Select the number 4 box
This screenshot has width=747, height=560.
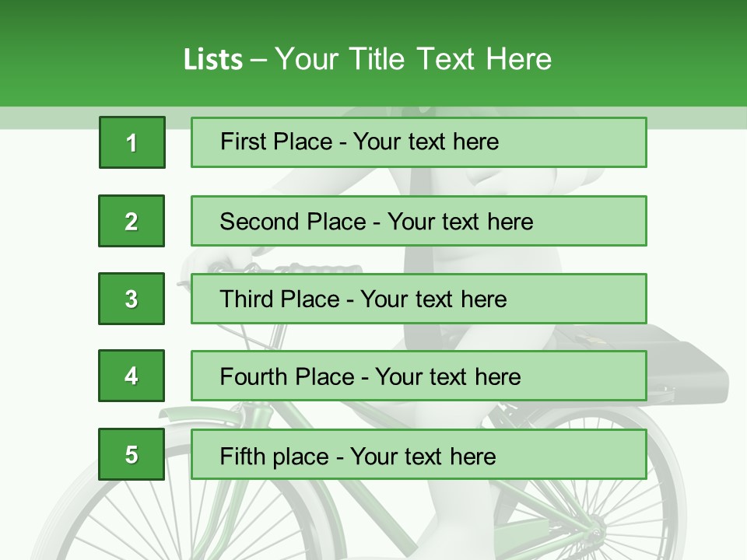[132, 376]
